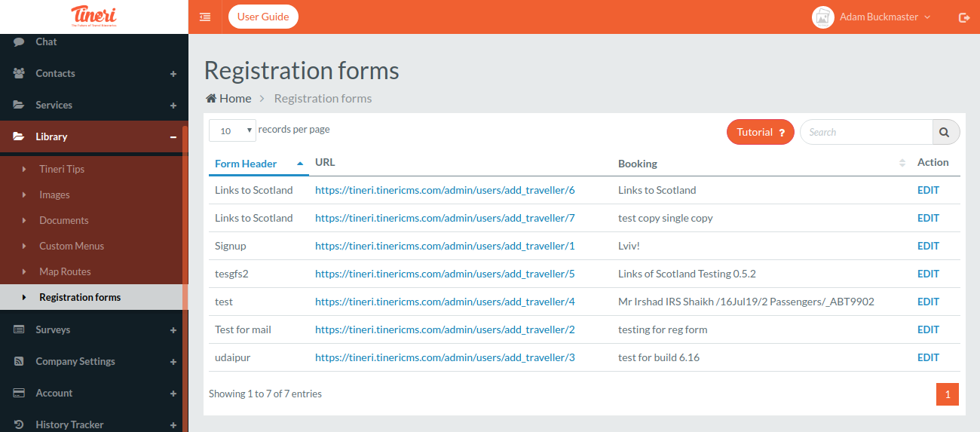
Task: Open Map Routes in Library submenu
Action: [65, 271]
